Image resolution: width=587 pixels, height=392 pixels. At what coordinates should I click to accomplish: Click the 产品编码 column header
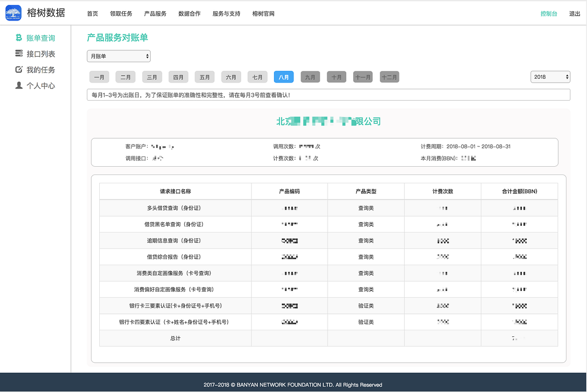click(290, 191)
